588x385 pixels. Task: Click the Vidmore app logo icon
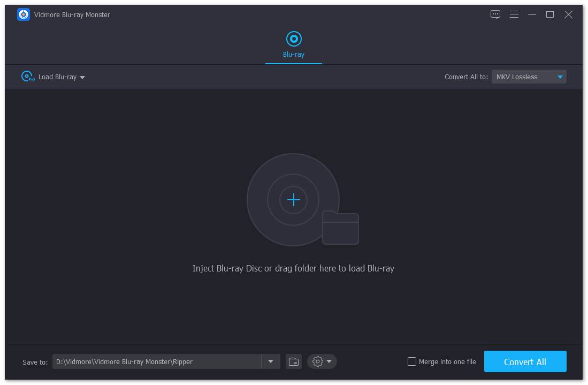coord(23,14)
